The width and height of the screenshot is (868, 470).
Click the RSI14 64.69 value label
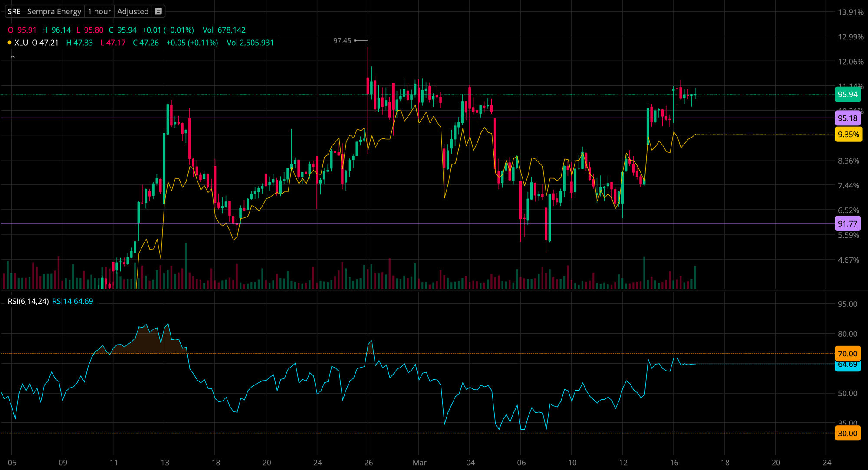[72, 301]
